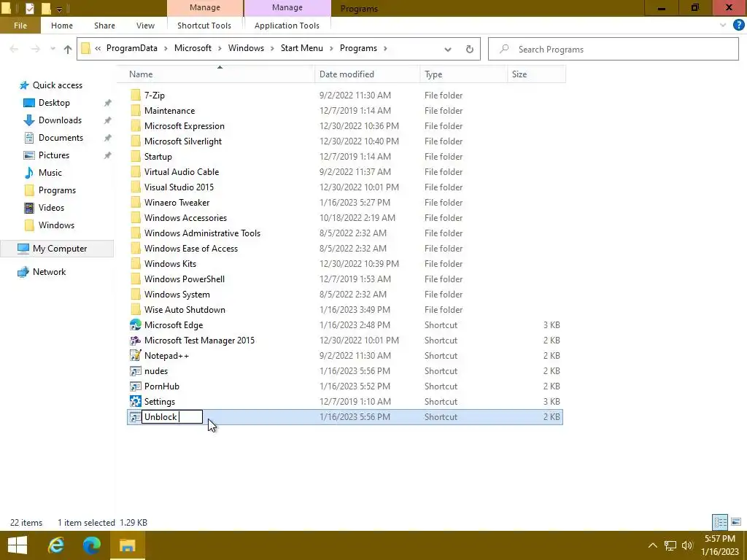Click the Videos film icon in sidebar
The image size is (747, 560).
tap(29, 208)
